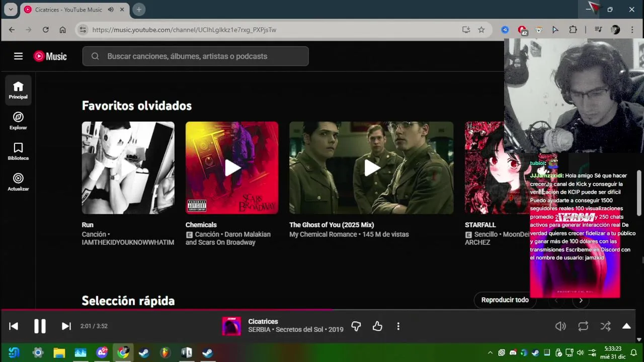Open the koala extension icon

coord(539,30)
